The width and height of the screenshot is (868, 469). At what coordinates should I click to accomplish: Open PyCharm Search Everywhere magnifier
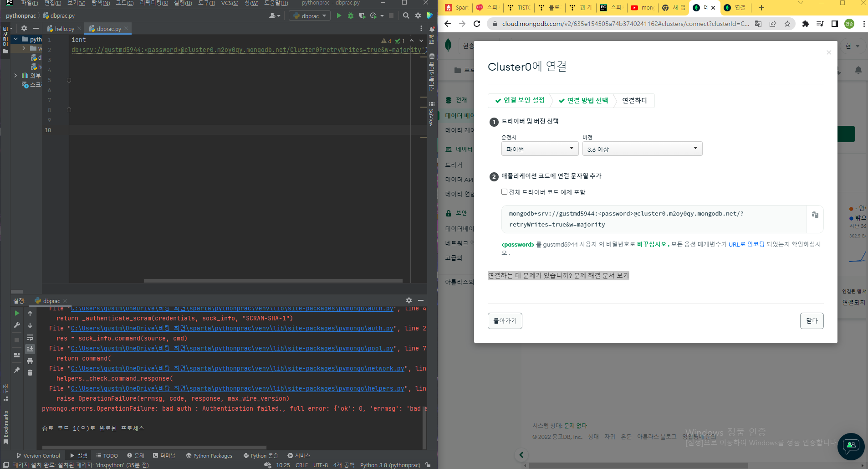tap(406, 15)
